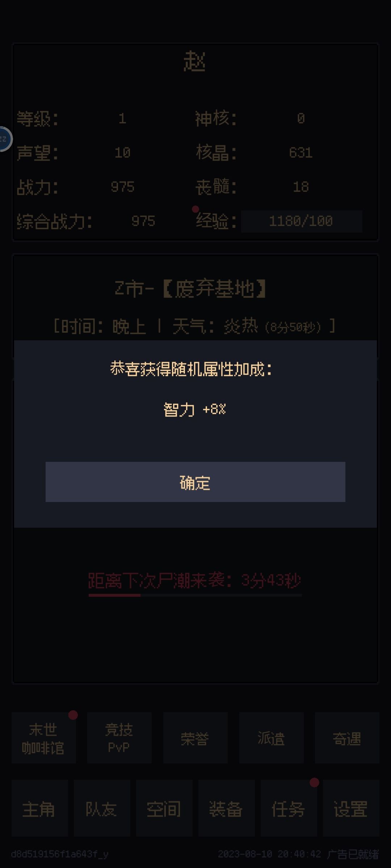This screenshot has width=391, height=868.
Task: Open the 荣誉 honor screen
Action: (195, 738)
